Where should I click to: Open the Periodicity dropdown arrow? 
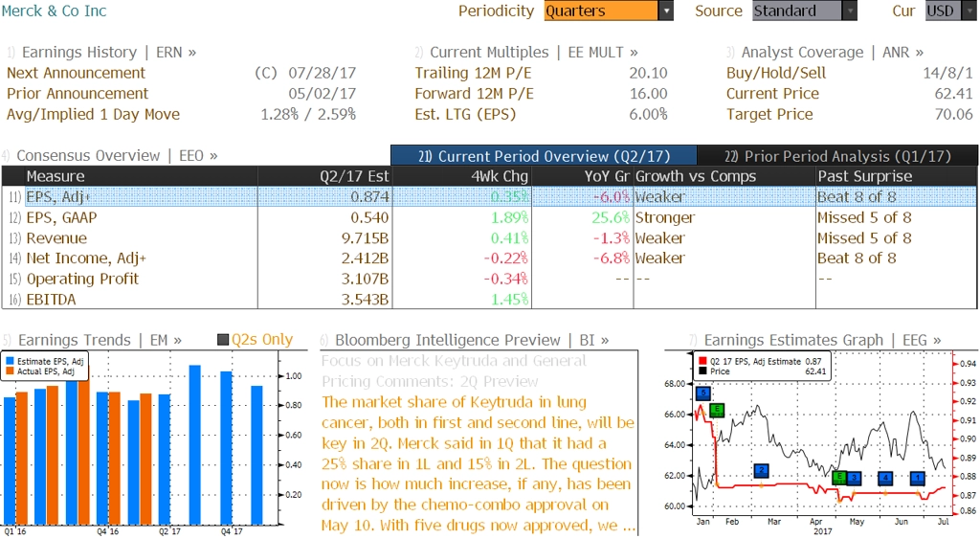pos(666,11)
